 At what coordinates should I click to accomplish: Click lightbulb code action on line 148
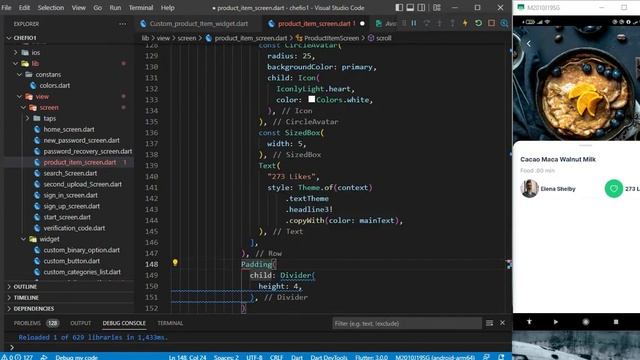[175, 262]
